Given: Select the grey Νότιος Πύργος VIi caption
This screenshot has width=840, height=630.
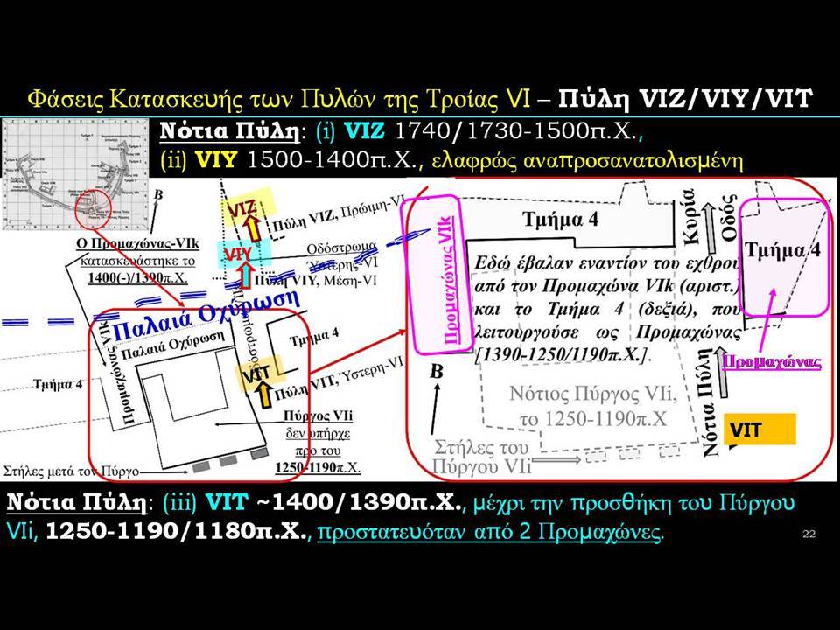Looking at the screenshot, I should (x=592, y=407).
